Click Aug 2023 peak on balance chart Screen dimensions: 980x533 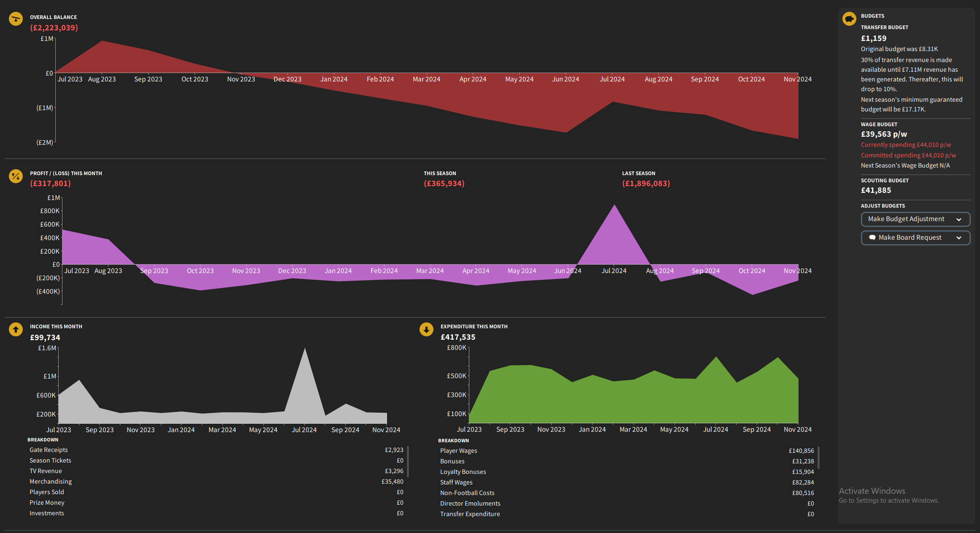click(x=102, y=42)
